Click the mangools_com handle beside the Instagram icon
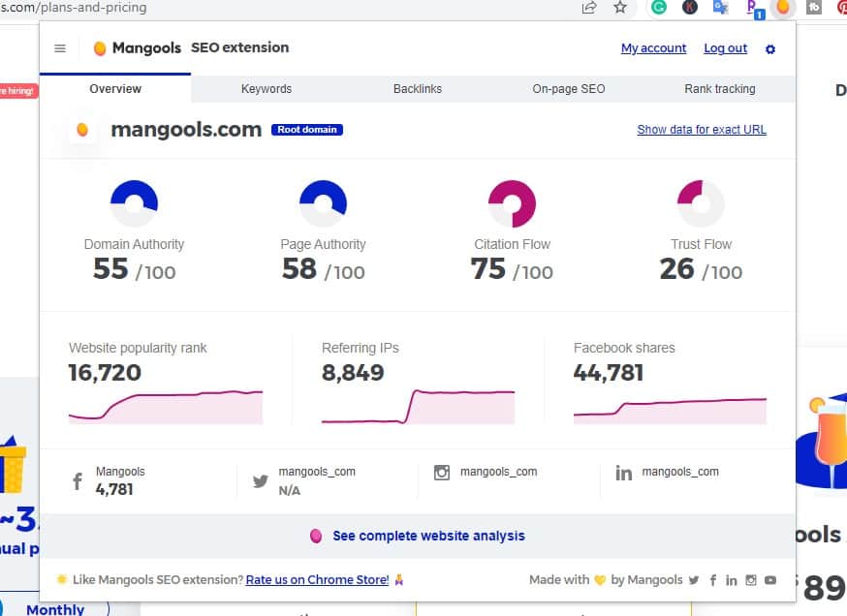847x616 pixels. click(498, 472)
